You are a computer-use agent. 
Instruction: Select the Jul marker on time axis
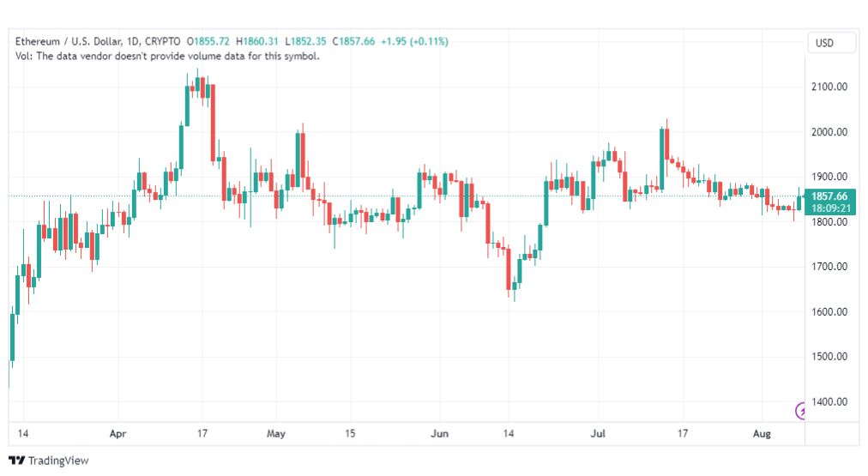(597, 433)
